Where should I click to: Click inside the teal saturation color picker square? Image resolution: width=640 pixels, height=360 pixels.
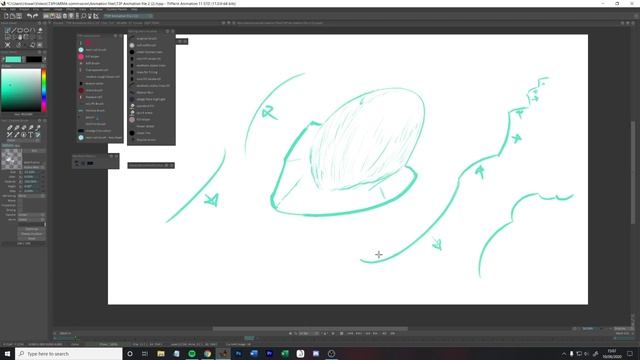tap(21, 90)
